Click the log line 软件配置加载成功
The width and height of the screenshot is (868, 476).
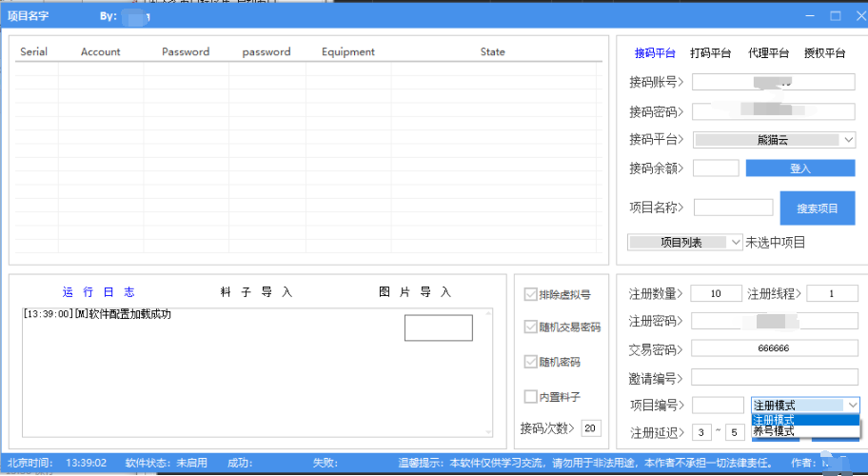97,314
